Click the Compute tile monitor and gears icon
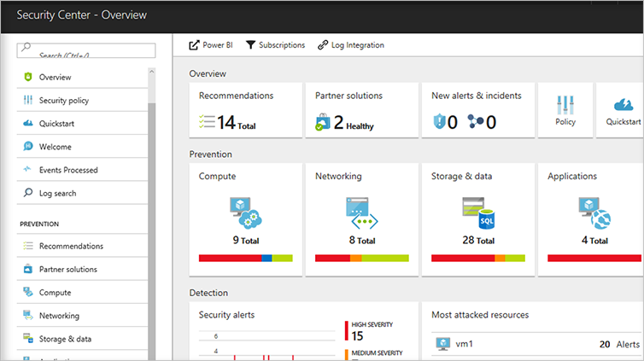The height and width of the screenshot is (361, 644). point(246,213)
